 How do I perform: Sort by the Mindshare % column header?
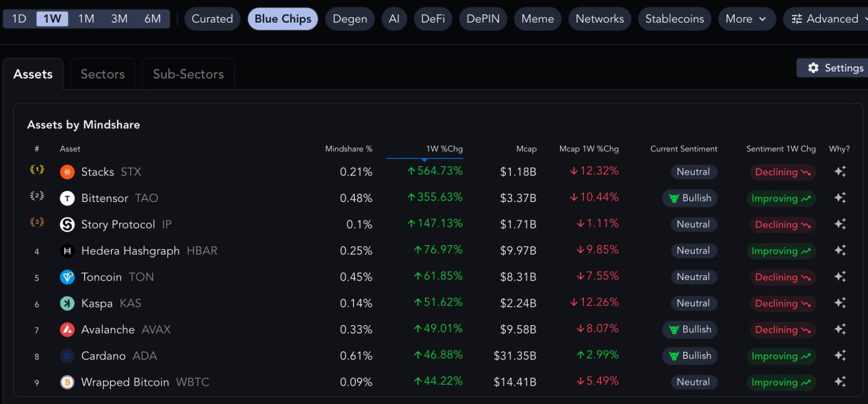[x=348, y=149]
